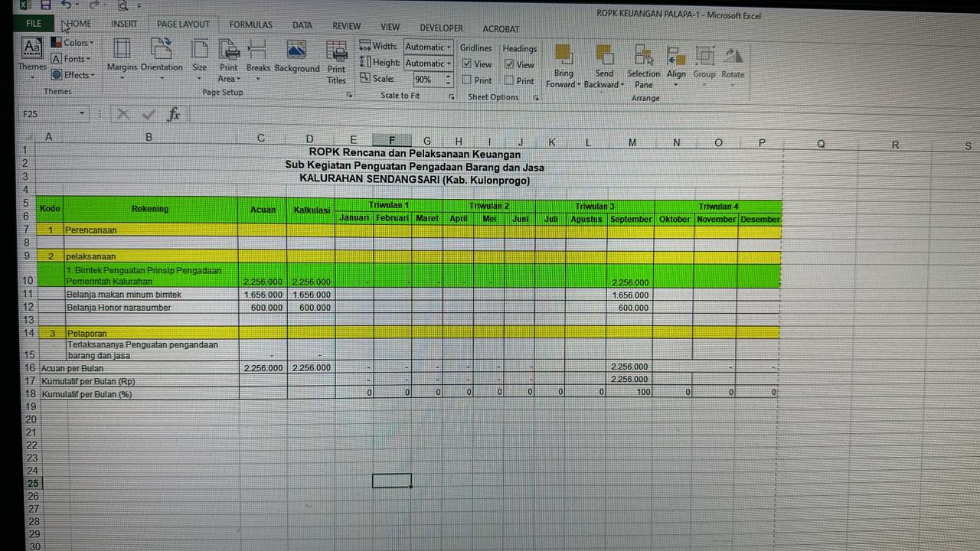Image resolution: width=980 pixels, height=551 pixels.
Task: Toggle Headings View checkbox
Action: (x=509, y=64)
